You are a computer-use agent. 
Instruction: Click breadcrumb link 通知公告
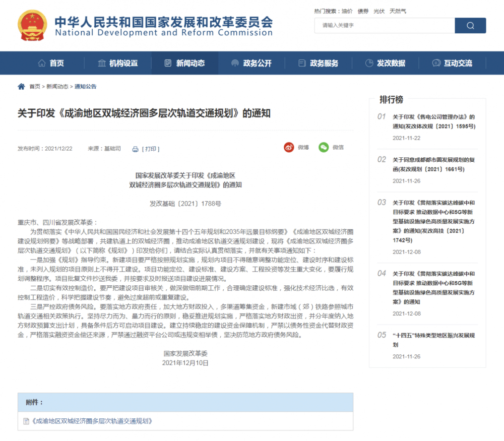[x=86, y=87]
